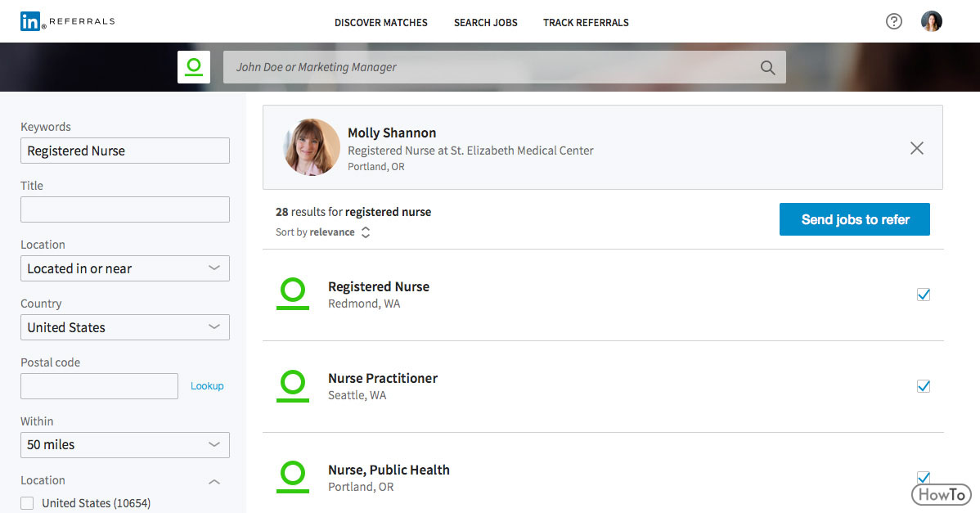Click the Keywords field containing Registered Nurse

[125, 151]
